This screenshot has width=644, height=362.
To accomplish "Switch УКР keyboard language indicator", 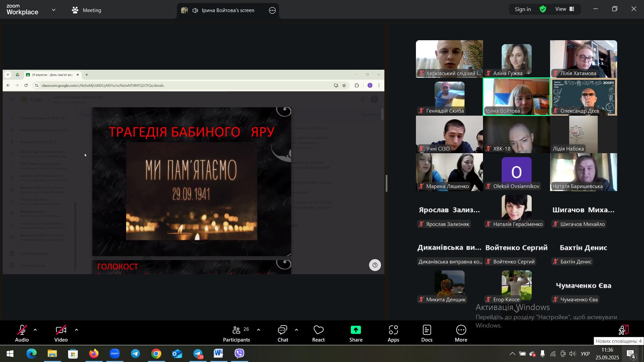I will pyautogui.click(x=585, y=354).
